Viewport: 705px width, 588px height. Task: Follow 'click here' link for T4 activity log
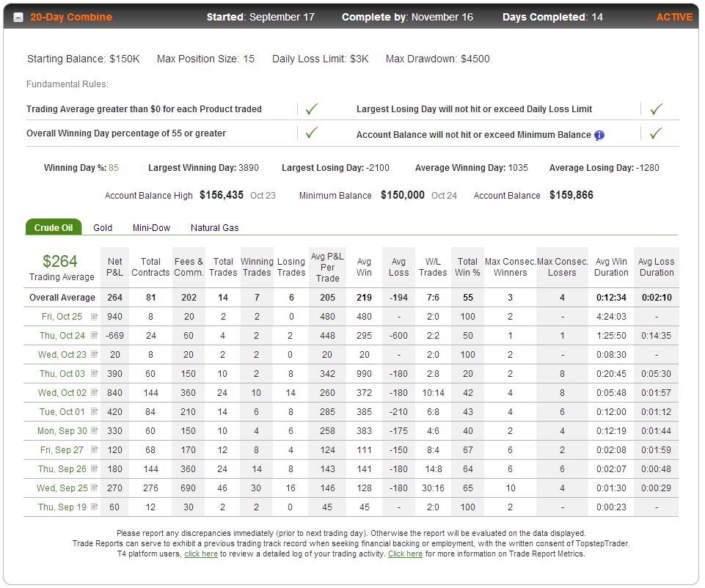point(201,554)
